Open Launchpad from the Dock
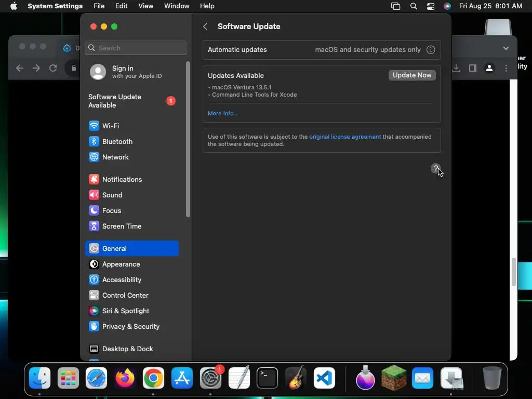 point(68,378)
